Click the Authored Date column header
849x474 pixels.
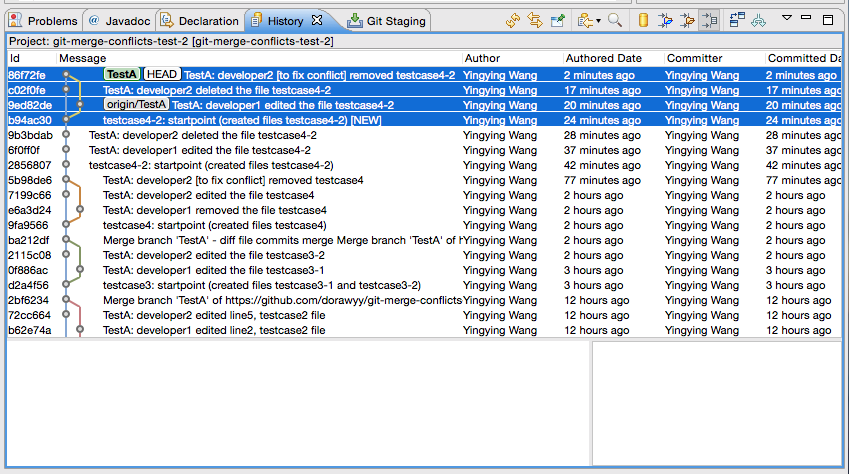613,58
